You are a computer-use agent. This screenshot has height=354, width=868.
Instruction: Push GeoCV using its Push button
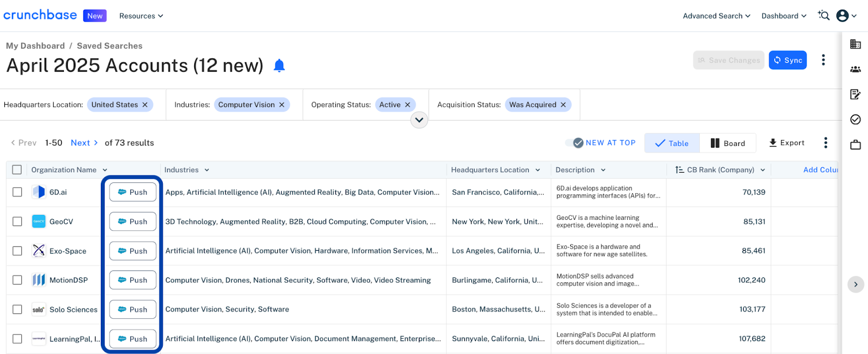tap(133, 222)
